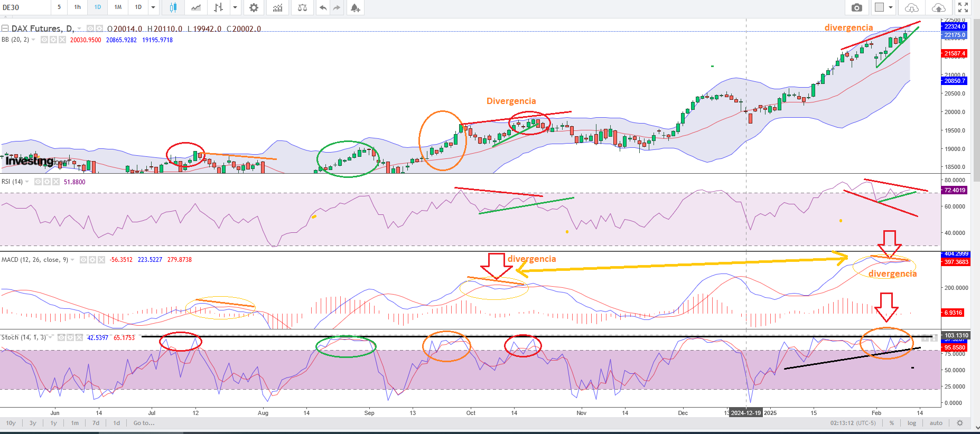980x434 pixels.
Task: Open the indicators panel icon
Action: tap(278, 7)
